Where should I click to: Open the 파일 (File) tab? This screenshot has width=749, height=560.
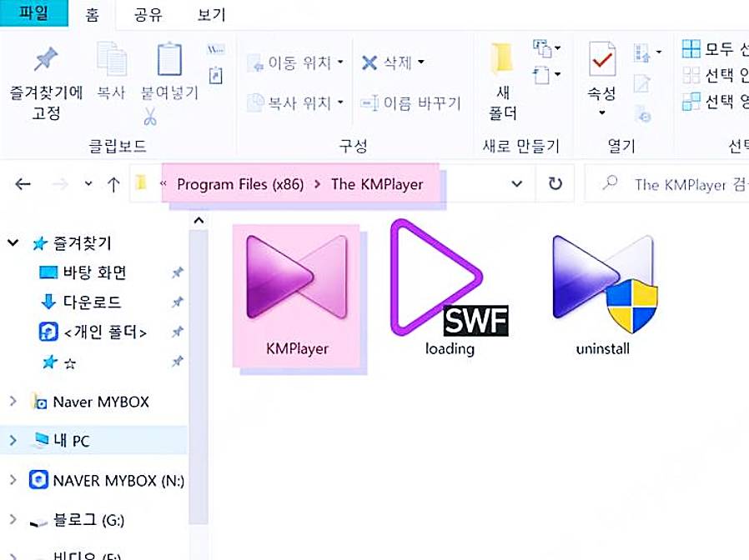(33, 12)
